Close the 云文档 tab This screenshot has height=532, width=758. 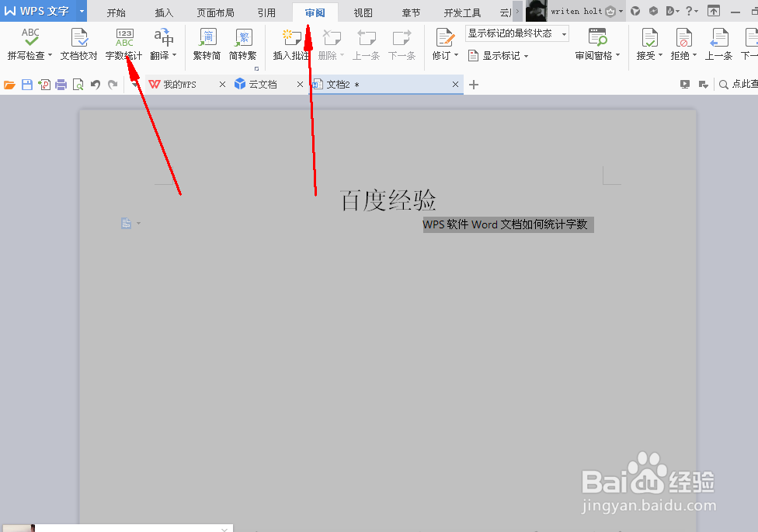click(x=300, y=85)
